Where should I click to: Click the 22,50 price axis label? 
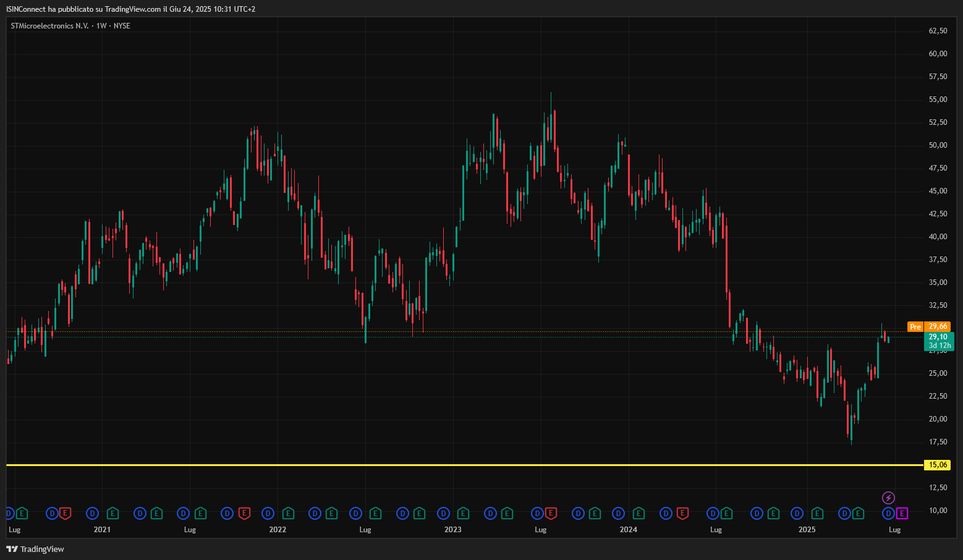[x=938, y=396]
